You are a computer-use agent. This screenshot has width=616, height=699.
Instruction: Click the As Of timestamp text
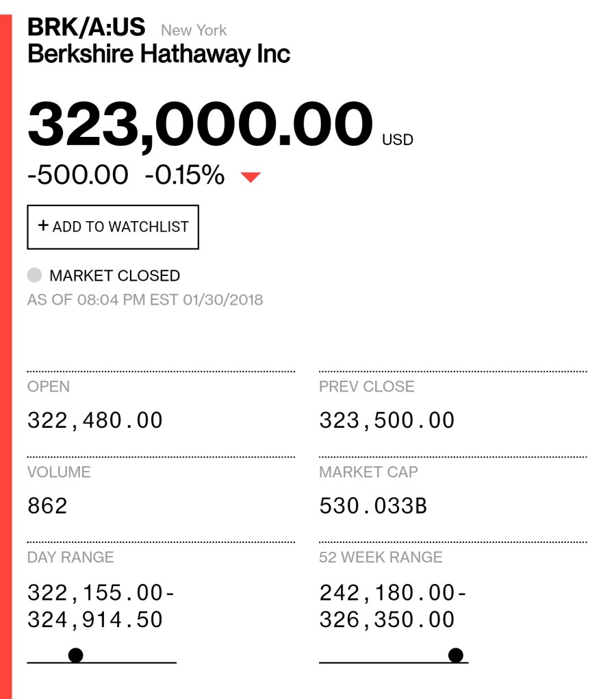145,300
